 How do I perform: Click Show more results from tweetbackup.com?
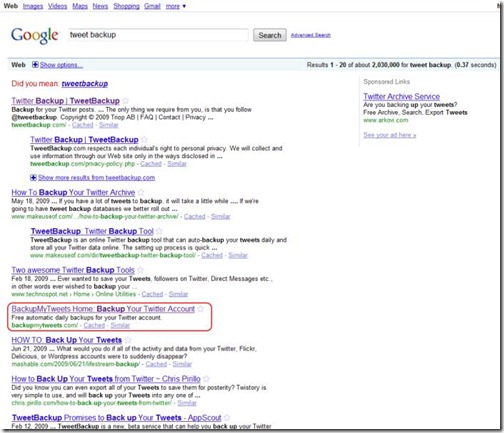pyautogui.click(x=96, y=178)
